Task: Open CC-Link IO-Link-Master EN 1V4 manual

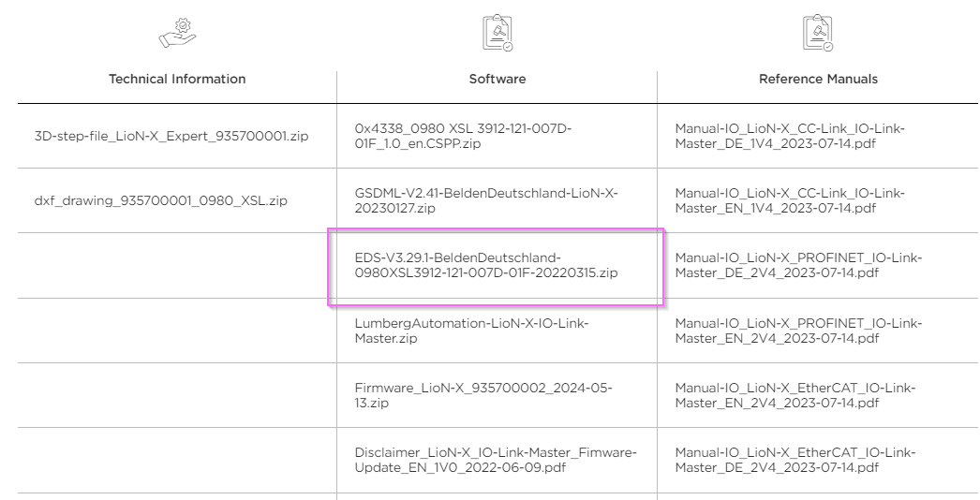Action: pos(790,201)
